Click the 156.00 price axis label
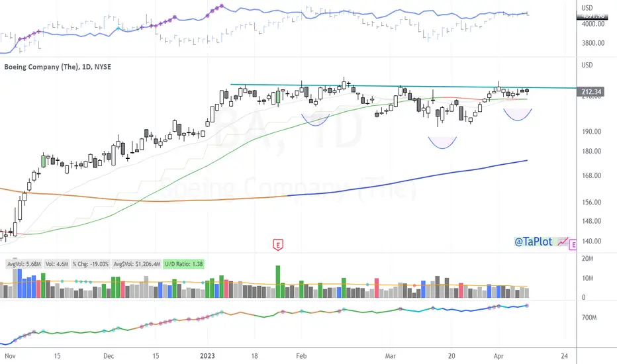 pyautogui.click(x=592, y=203)
